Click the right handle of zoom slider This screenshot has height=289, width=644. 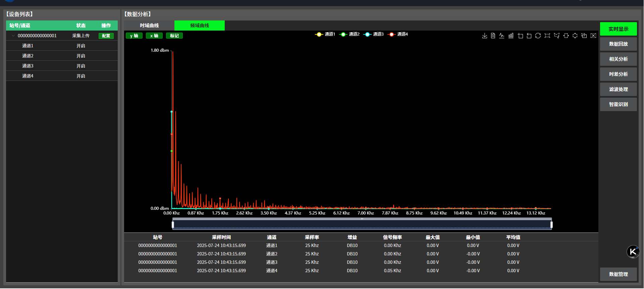click(551, 225)
